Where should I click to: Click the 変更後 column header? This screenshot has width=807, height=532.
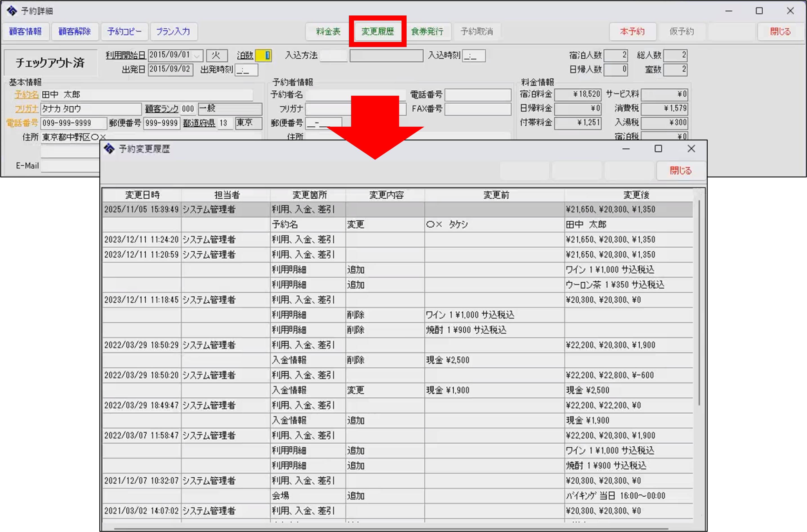[x=636, y=195]
